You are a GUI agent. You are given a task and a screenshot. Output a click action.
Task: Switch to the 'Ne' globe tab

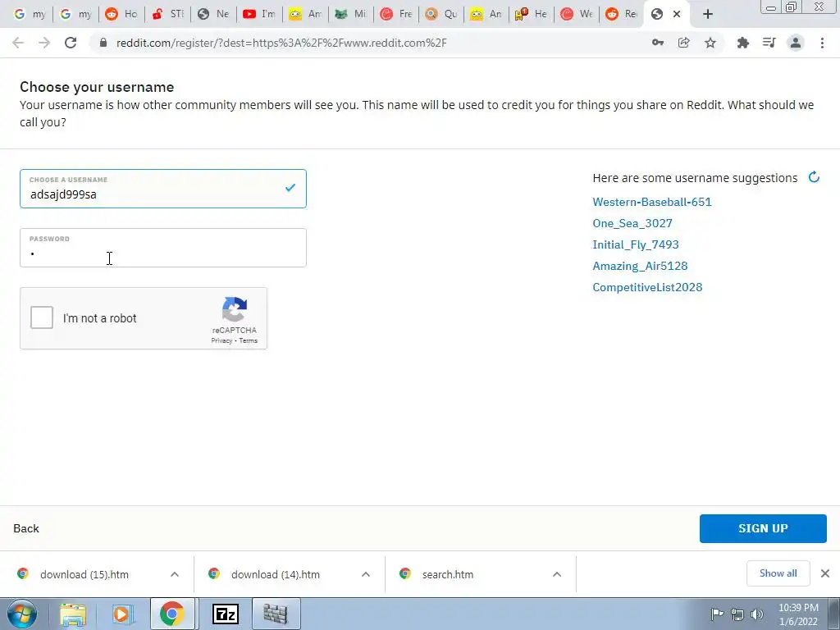(212, 15)
